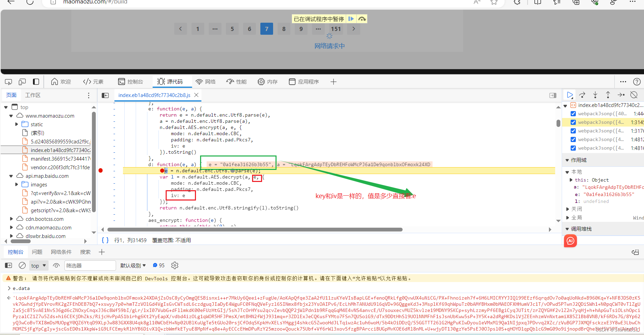Toggle the first webpackJsonp([40 breakpoint checkbox

573,114
